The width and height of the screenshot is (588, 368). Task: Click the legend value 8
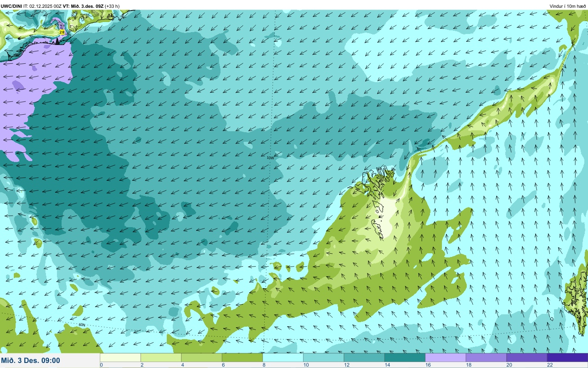[x=264, y=365]
